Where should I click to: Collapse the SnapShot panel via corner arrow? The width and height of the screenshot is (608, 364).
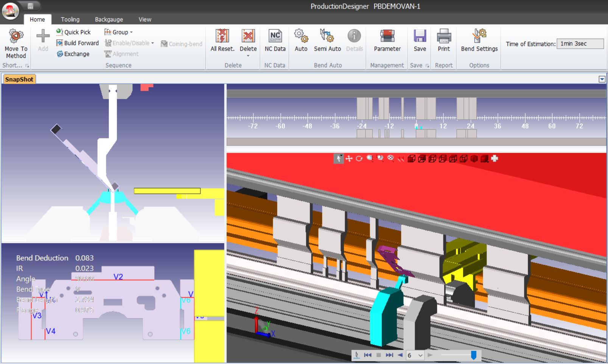602,79
